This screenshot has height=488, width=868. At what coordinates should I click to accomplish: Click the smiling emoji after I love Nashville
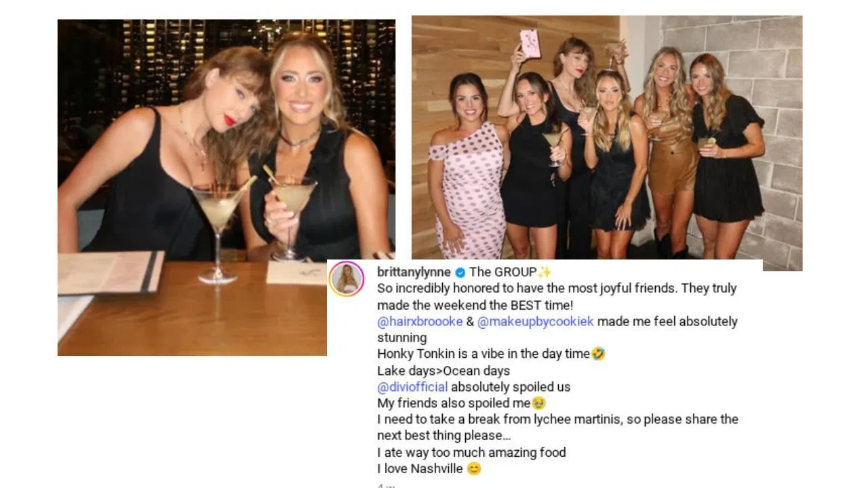(474, 469)
